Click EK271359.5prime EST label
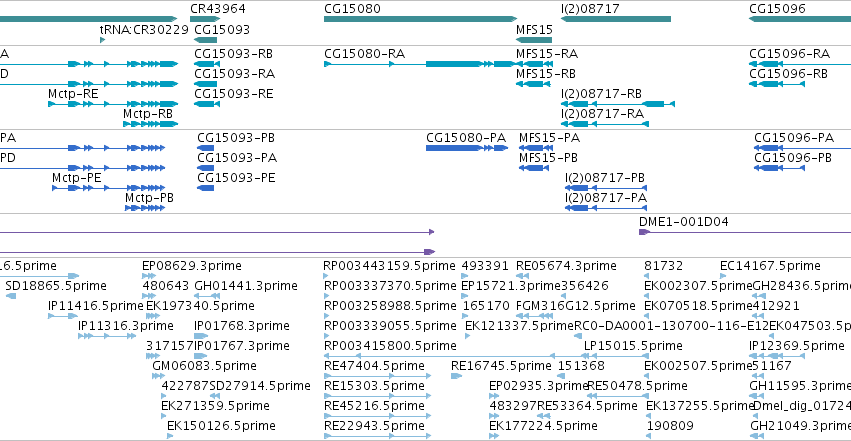 [x=215, y=406]
